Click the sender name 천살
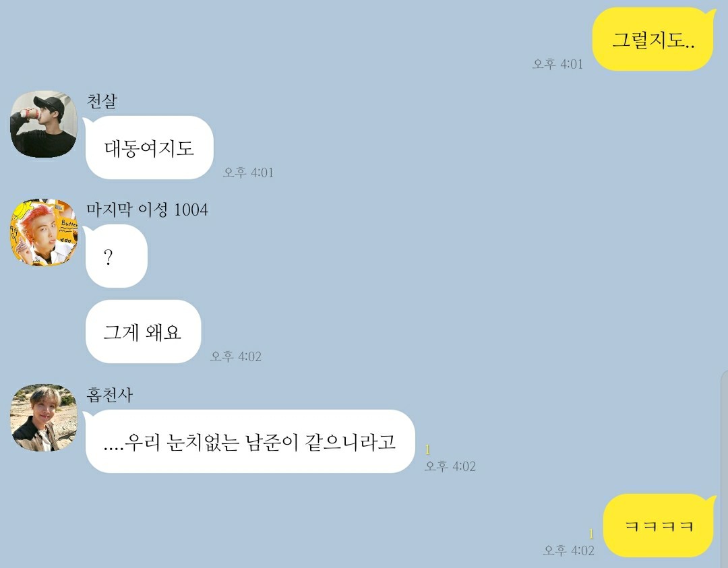728x568 pixels. click(102, 100)
